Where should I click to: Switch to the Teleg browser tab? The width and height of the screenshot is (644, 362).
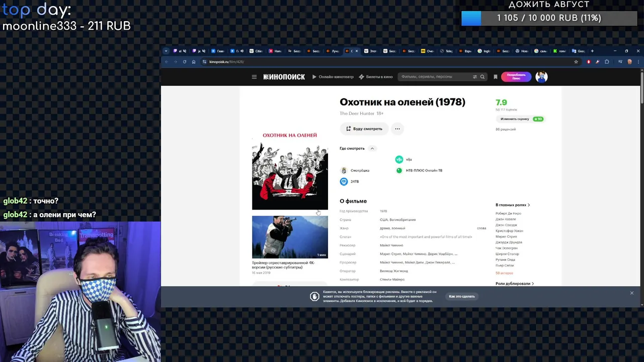click(446, 51)
